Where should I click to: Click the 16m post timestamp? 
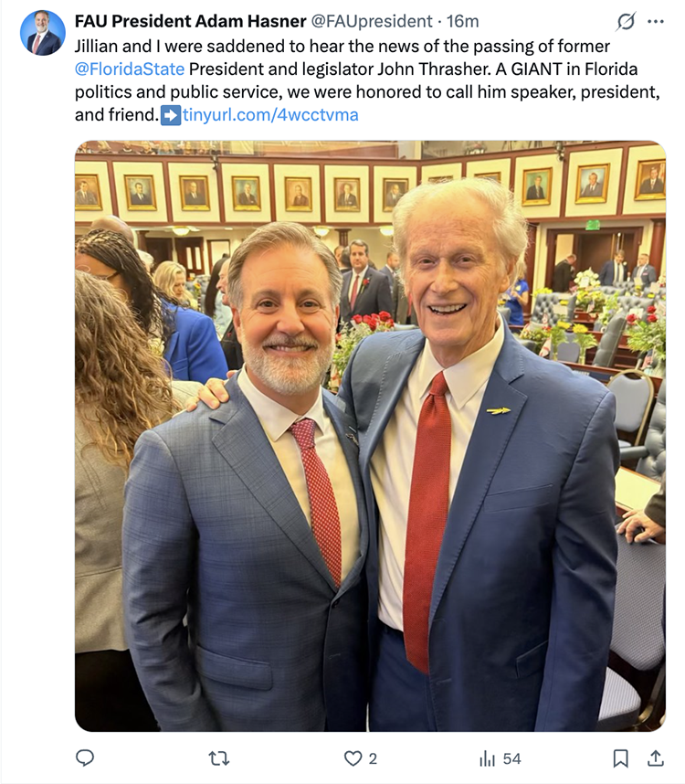point(463,22)
